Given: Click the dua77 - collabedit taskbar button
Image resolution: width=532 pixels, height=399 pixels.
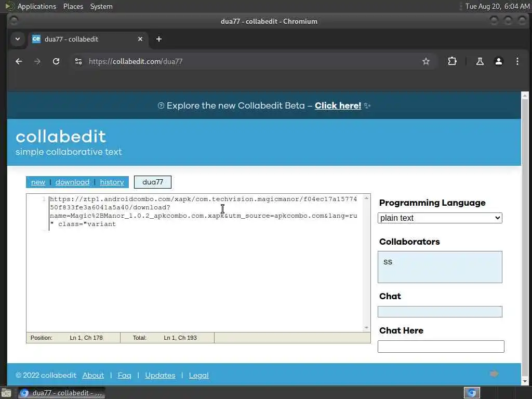Looking at the screenshot, I should (x=61, y=393).
